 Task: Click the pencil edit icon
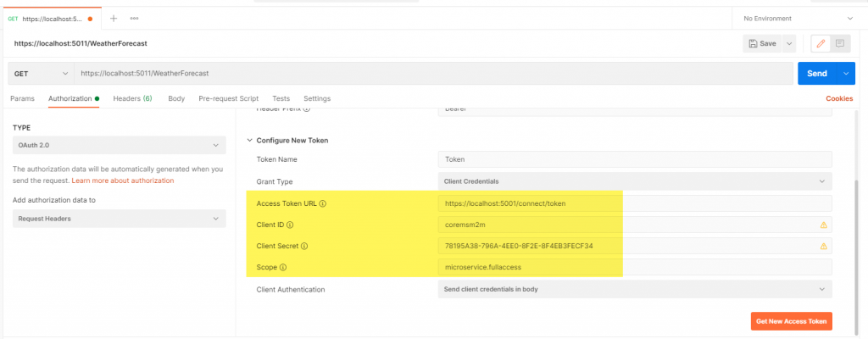[821, 43]
